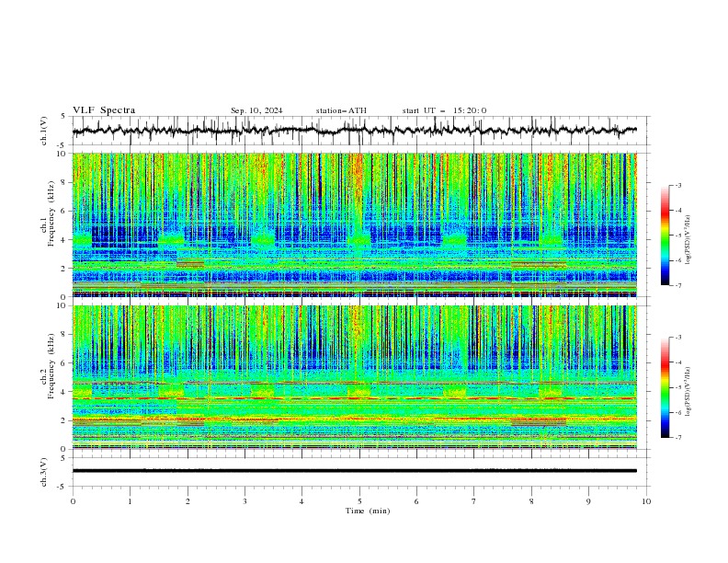Click inside the ch.1 spectrogram plot
This screenshot has width=728, height=563.
click(x=355, y=224)
